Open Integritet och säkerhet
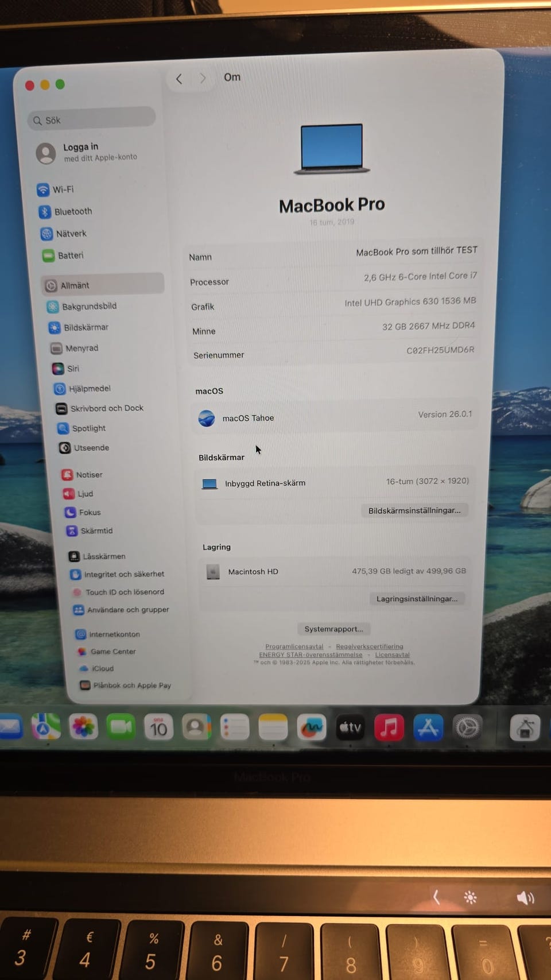 pyautogui.click(x=117, y=574)
